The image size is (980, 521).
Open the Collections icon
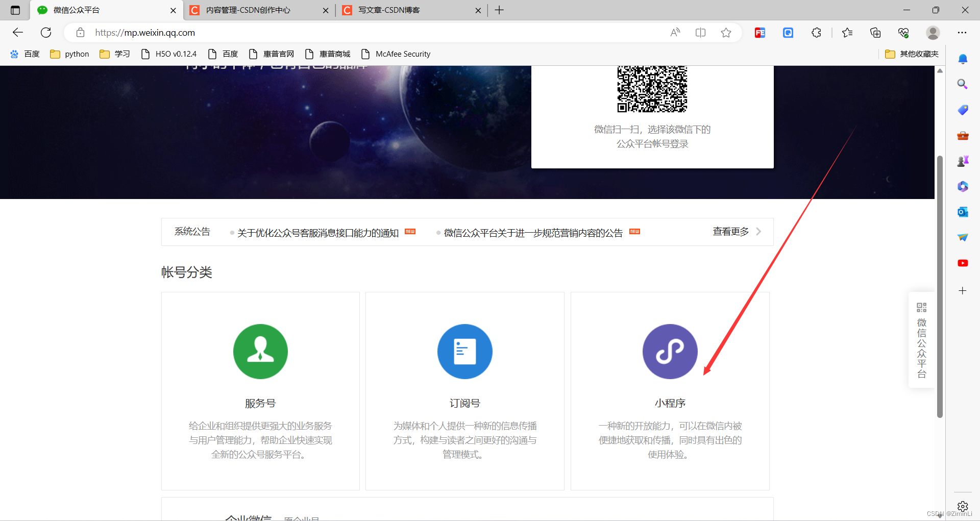(875, 33)
